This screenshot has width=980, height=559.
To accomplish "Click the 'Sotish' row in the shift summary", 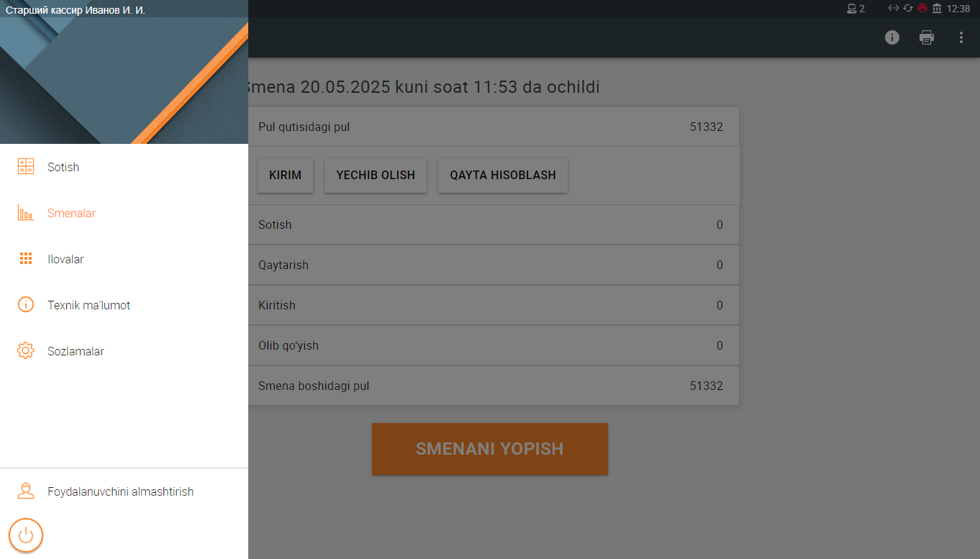I will [494, 224].
